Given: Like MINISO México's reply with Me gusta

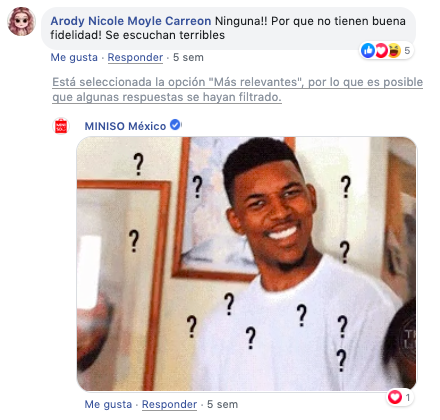Looking at the screenshot, I should pyautogui.click(x=108, y=404).
